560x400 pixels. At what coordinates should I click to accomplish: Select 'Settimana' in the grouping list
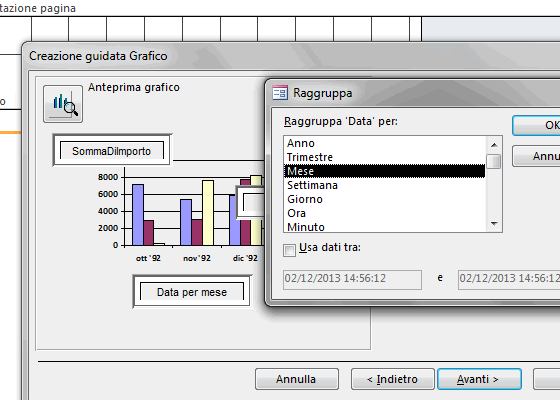click(x=385, y=185)
